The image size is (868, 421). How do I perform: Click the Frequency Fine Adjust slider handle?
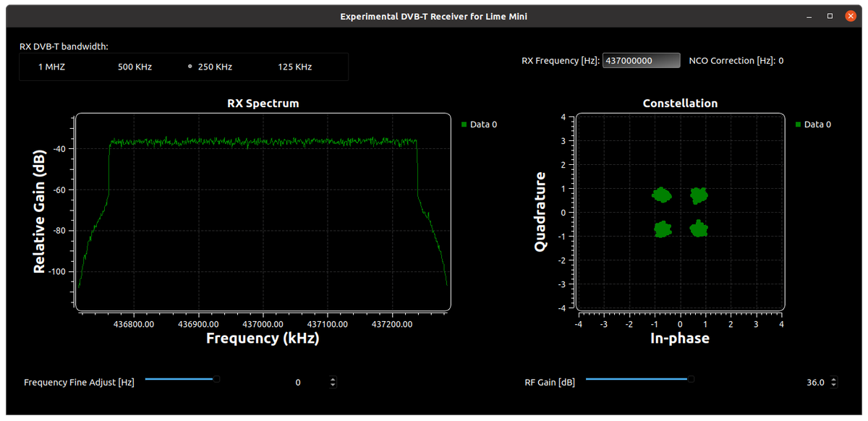[216, 378]
